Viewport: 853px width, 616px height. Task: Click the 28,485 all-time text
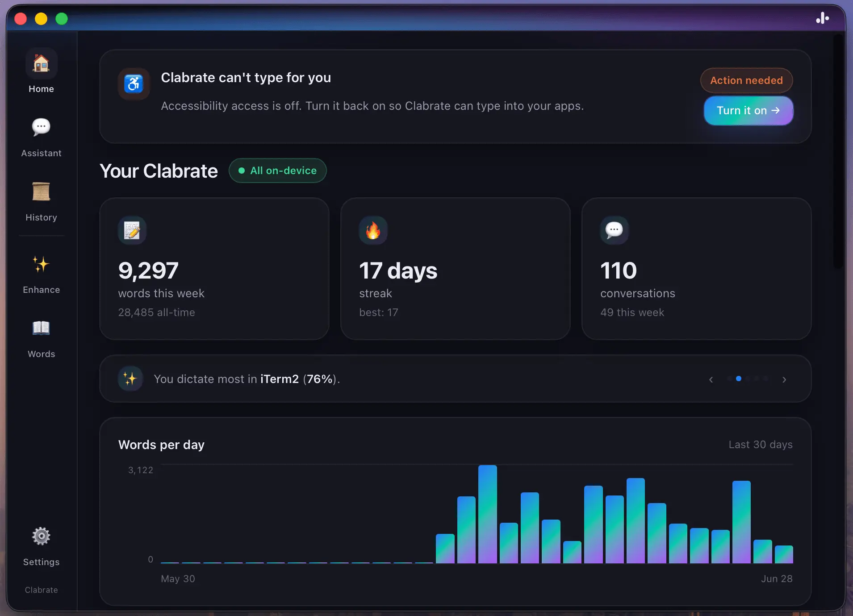click(156, 312)
